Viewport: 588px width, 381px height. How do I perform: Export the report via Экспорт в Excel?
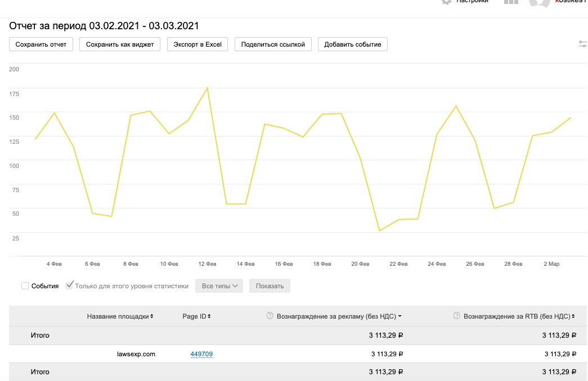click(x=198, y=44)
